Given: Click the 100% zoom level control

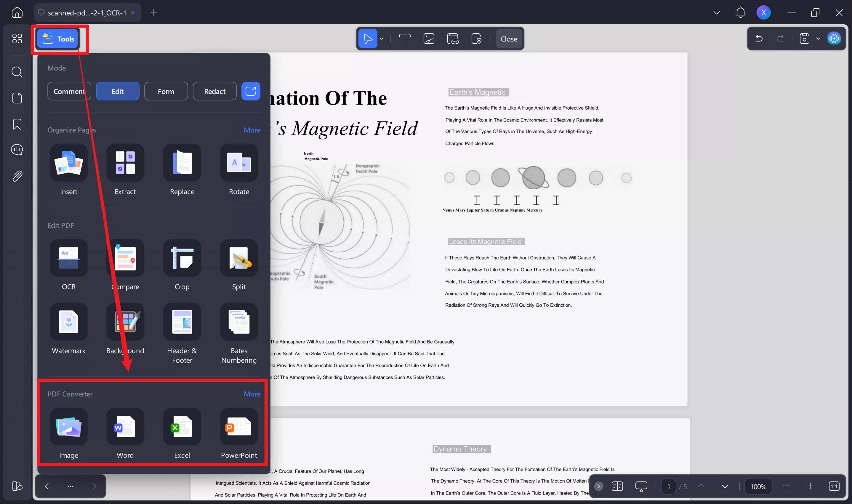Looking at the screenshot, I should pyautogui.click(x=758, y=486).
